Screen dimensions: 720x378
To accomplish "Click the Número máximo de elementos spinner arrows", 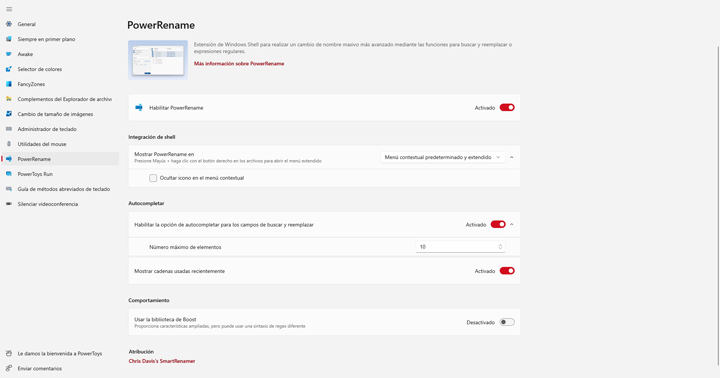I will [x=500, y=247].
